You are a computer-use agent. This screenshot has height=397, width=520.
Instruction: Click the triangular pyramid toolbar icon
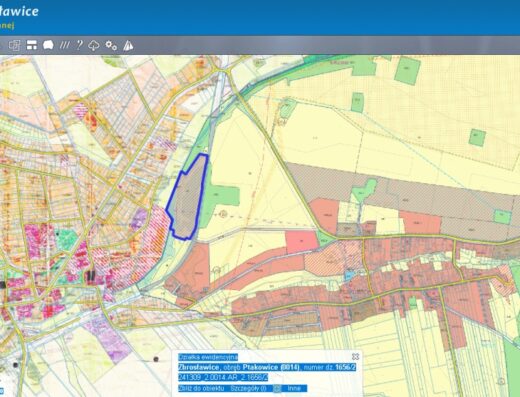coord(128,45)
